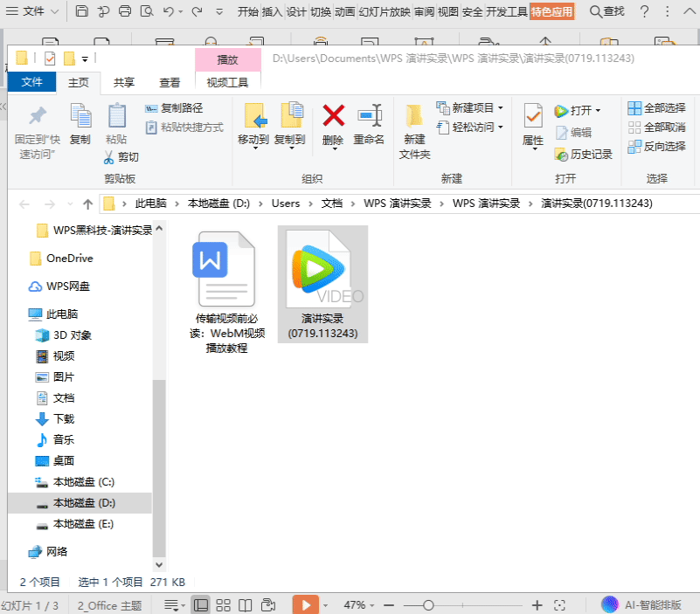Image resolution: width=700 pixels, height=614 pixels.
Task: Click 此电脑 in the address breadcrumb
Action: 151,204
